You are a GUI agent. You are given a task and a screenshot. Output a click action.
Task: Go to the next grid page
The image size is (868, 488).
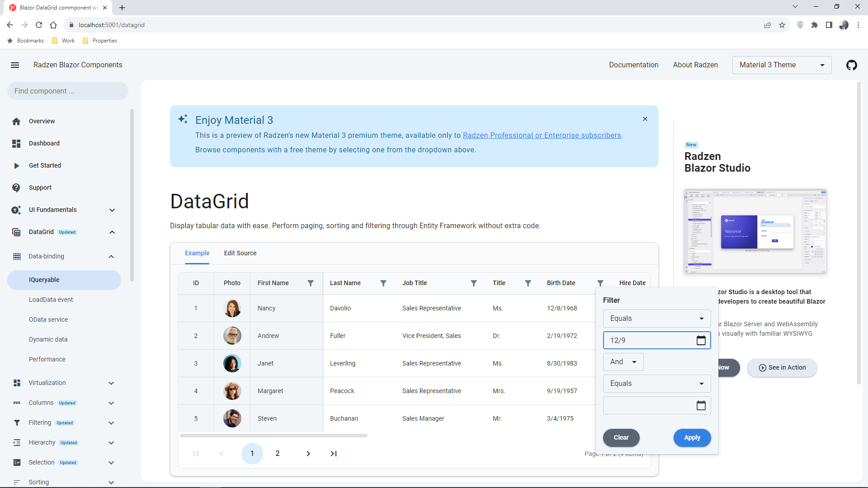(308, 454)
